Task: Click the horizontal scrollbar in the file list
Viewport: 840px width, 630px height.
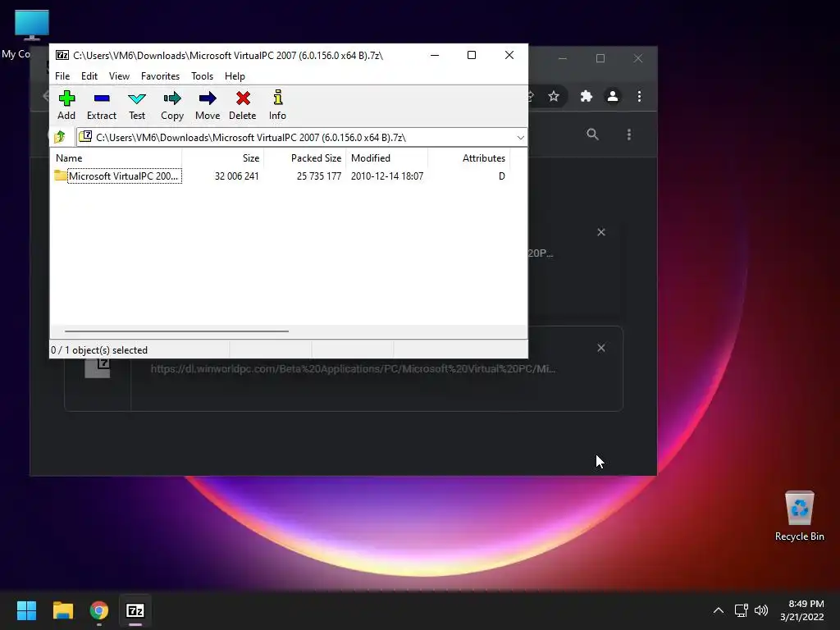Action: (x=176, y=331)
